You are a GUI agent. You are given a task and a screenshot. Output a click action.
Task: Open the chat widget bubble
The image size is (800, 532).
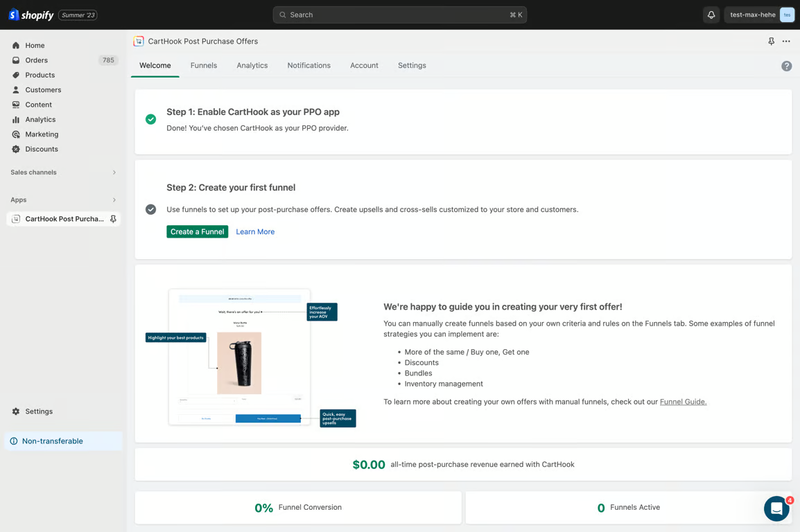pos(776,508)
